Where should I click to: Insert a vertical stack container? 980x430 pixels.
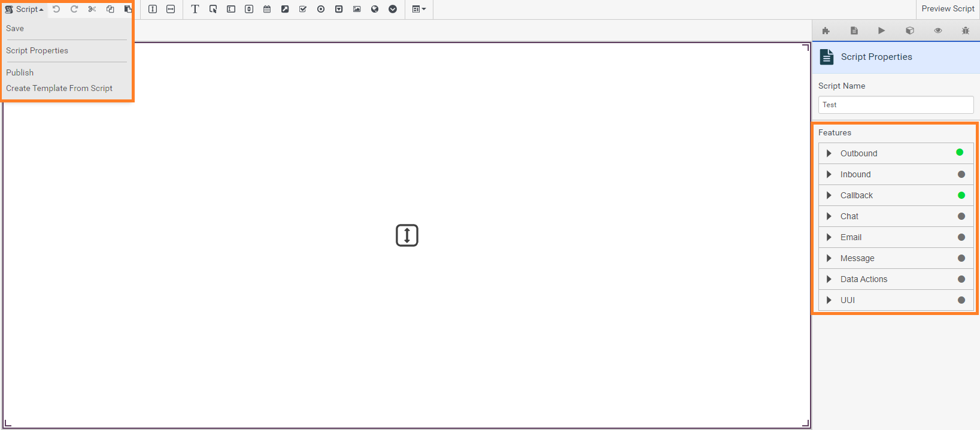point(153,9)
